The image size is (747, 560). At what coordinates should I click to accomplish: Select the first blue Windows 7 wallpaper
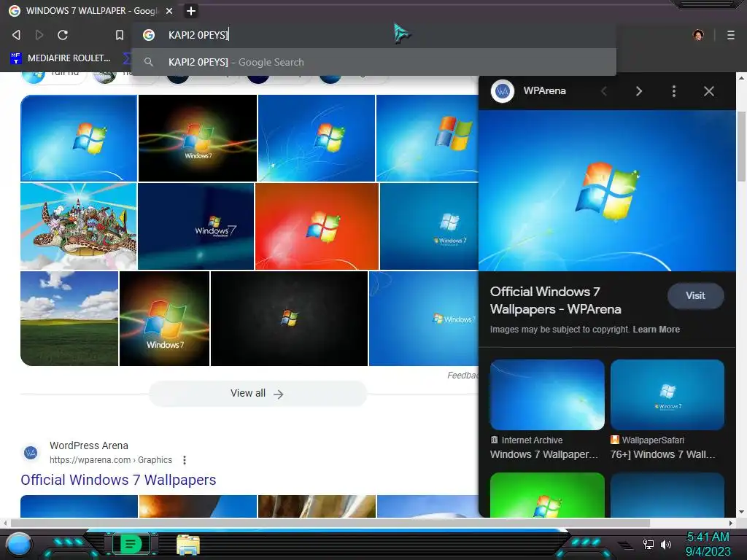pyautogui.click(x=79, y=138)
